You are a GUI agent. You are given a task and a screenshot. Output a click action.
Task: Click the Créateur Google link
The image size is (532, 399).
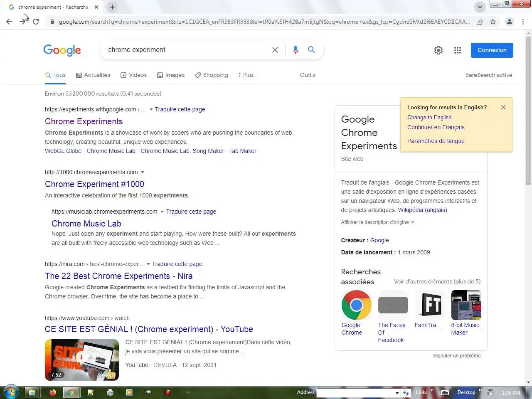point(379,241)
